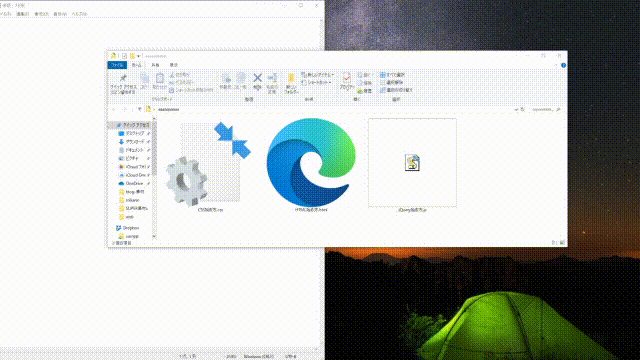This screenshot has height=360, width=640.
Task: Click Invert Selection in the ribbon
Action: tap(396, 90)
